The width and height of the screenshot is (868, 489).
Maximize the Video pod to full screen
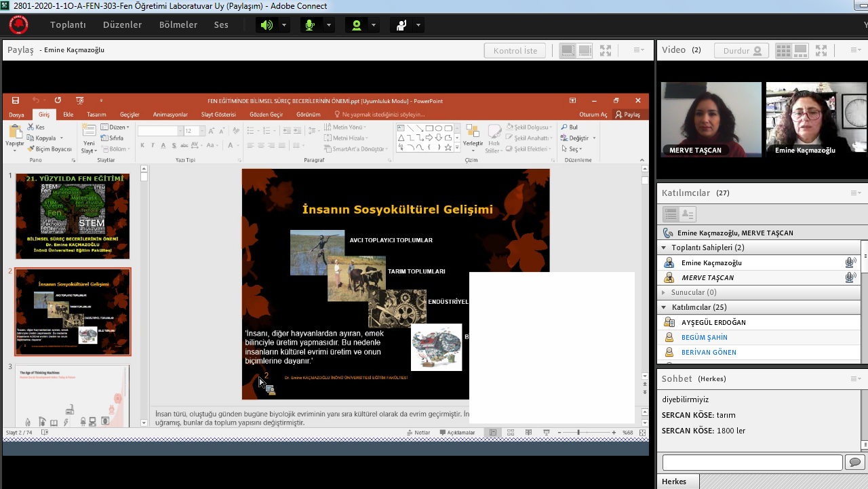(821, 50)
